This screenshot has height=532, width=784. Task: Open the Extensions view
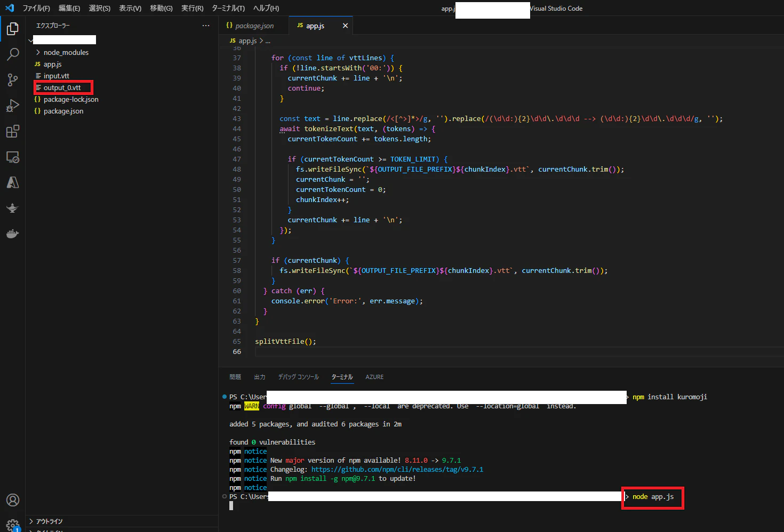click(12, 131)
